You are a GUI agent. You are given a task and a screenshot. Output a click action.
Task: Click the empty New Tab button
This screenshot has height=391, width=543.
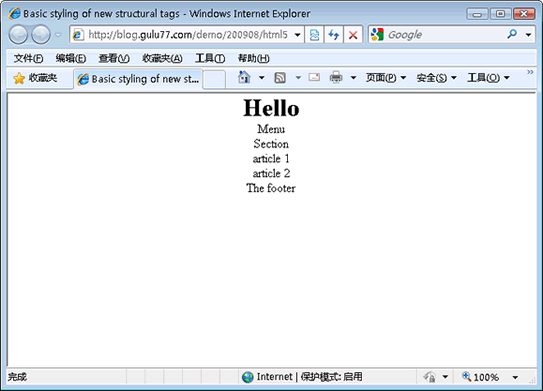[x=214, y=79]
